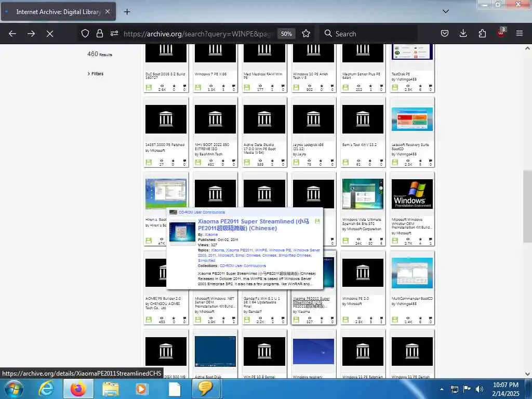Click the popup Xiaoma screenshot thumbnail
Image resolution: width=532 pixels, height=399 pixels.
pos(182,232)
